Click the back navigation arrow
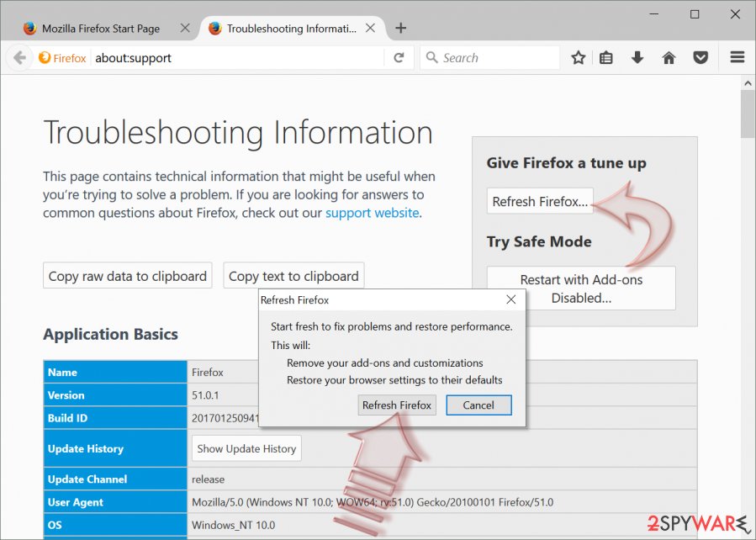 [x=19, y=58]
